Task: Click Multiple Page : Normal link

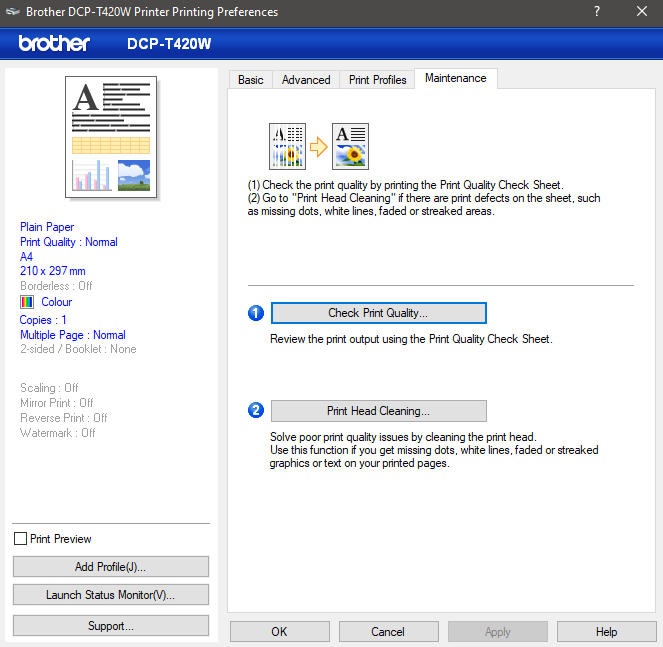Action: (x=73, y=335)
